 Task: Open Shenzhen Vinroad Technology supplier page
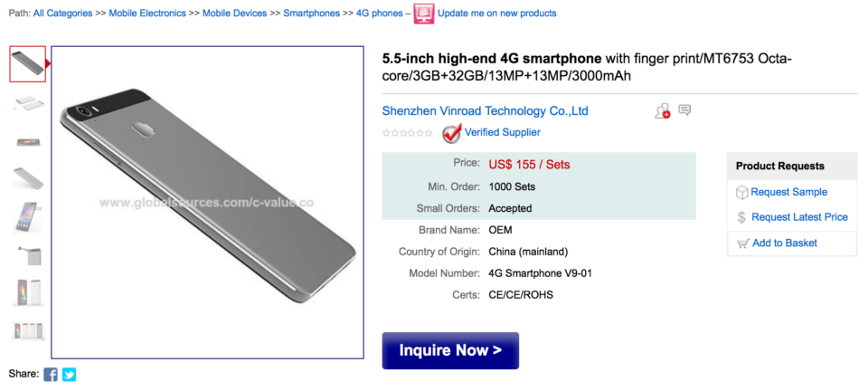[x=486, y=111]
